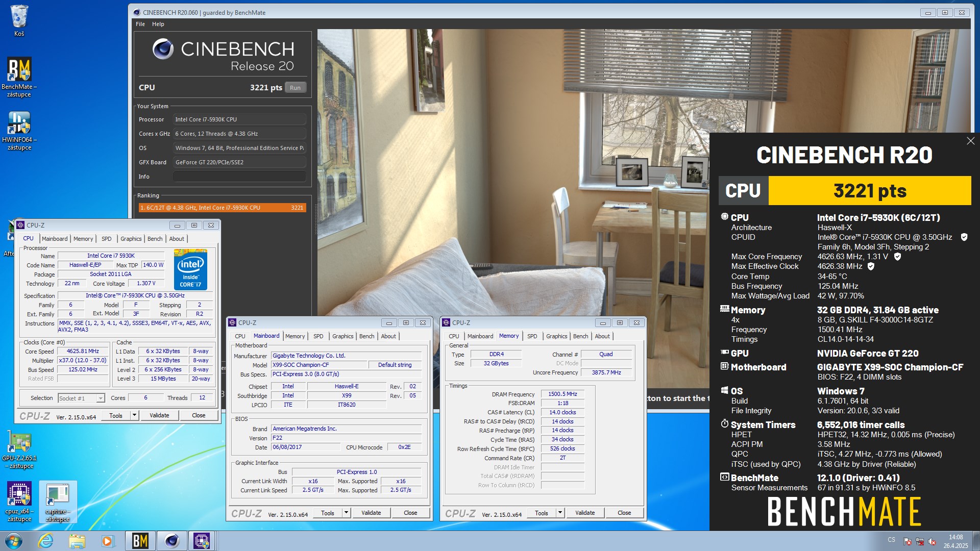Select the ranking entry 6C/12T i7-5930K
The image size is (980, 551).
click(x=223, y=208)
